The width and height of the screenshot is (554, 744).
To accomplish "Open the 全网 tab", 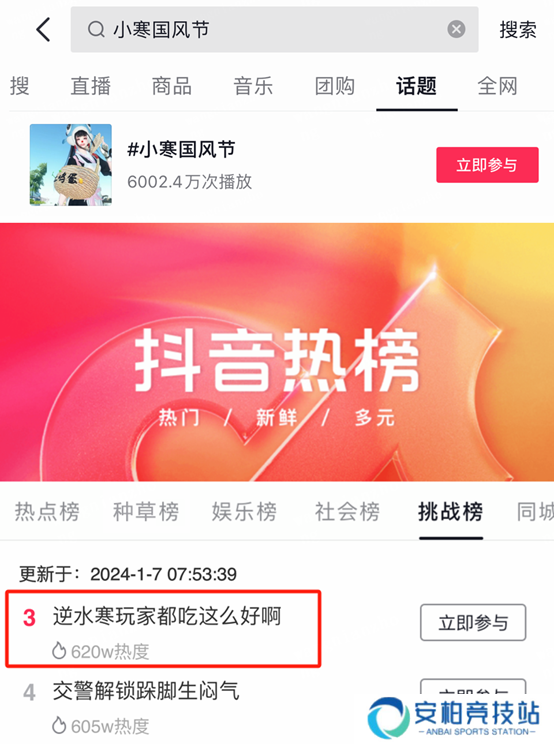I will tap(497, 86).
